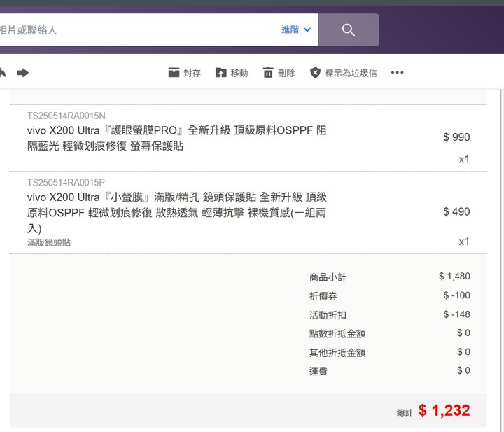Click the 護眼螢膜PRO product title
The image size is (504, 432).
[177, 138]
